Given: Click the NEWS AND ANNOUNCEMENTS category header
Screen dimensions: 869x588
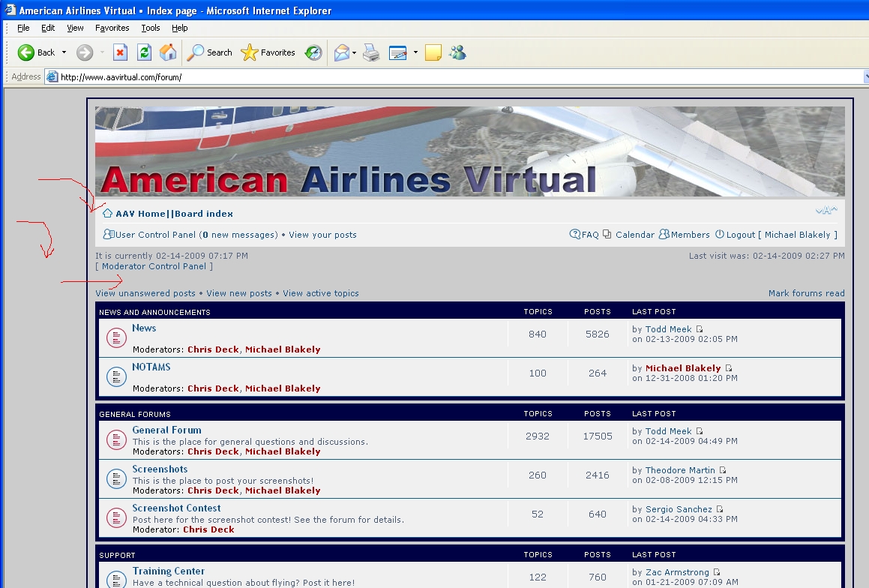Looking at the screenshot, I should pos(154,312).
